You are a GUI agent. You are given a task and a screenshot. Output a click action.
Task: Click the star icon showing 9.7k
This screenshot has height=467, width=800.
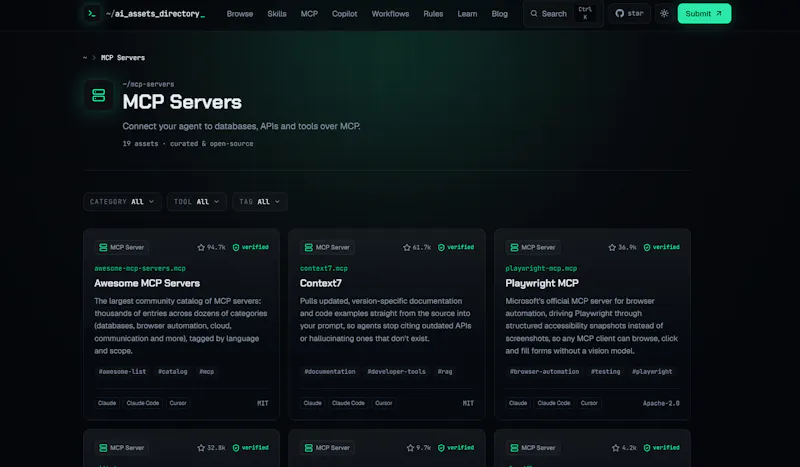point(410,448)
